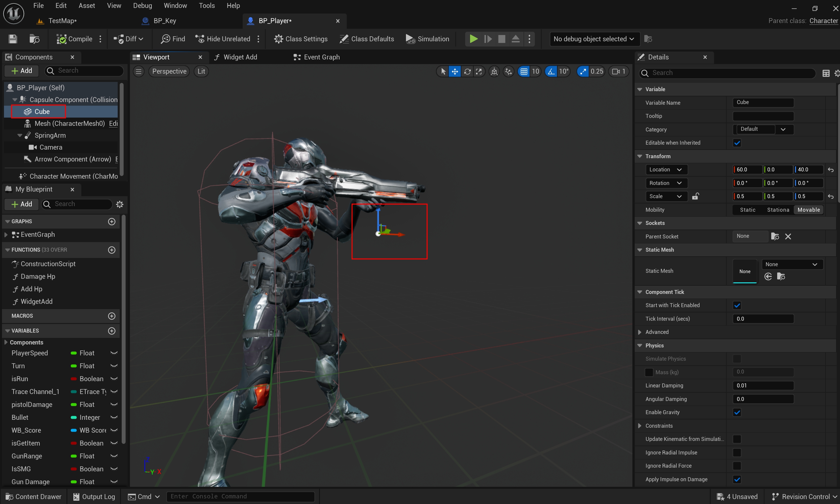840x504 pixels.
Task: Open camera speed setting
Action: click(x=619, y=71)
